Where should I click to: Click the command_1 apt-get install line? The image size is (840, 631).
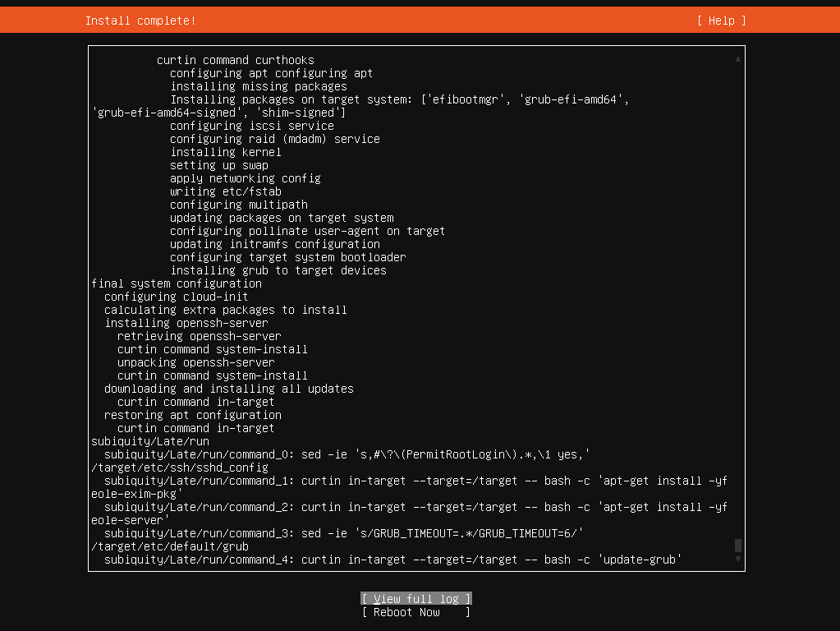point(415,481)
